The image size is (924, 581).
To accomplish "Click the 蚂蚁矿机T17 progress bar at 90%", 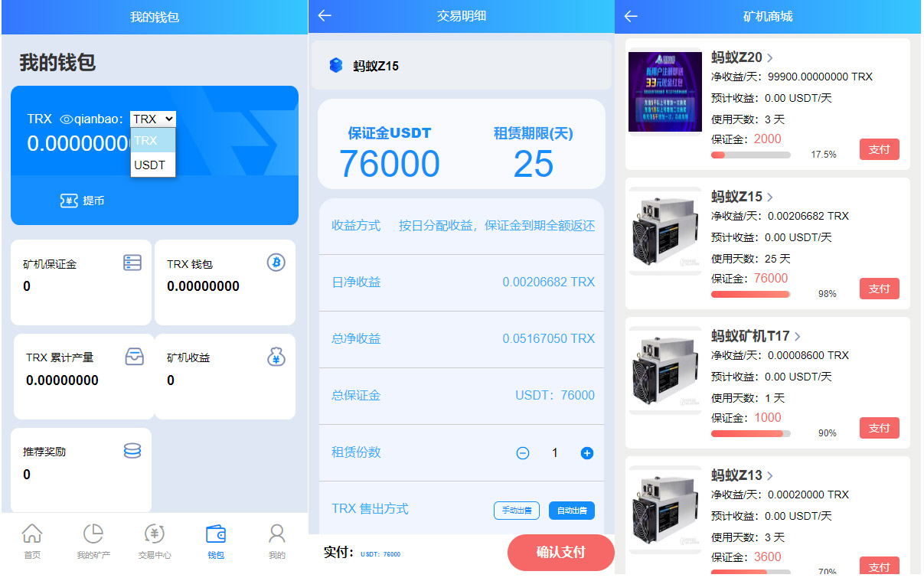I will [751, 433].
